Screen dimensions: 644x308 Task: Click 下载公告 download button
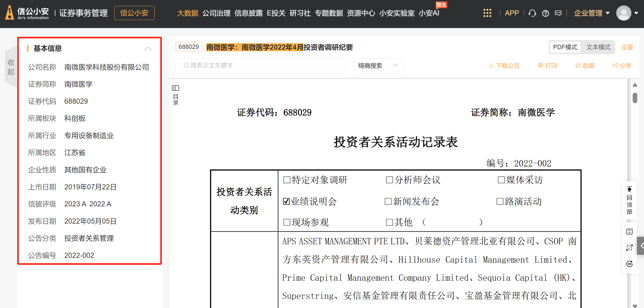[x=504, y=66]
